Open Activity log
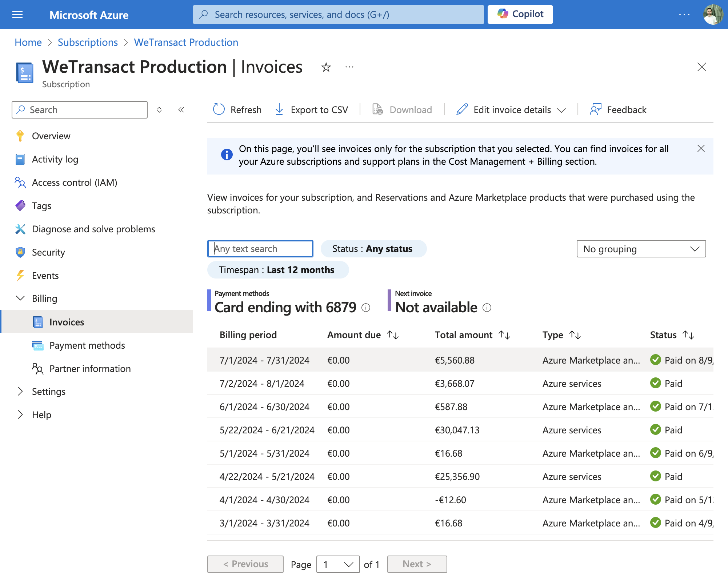This screenshot has height=573, width=728. pyautogui.click(x=55, y=159)
